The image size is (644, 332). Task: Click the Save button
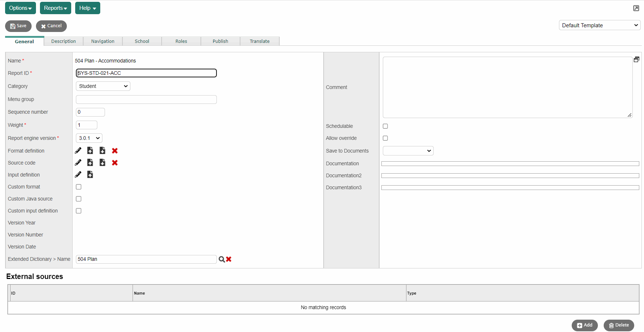pyautogui.click(x=18, y=26)
